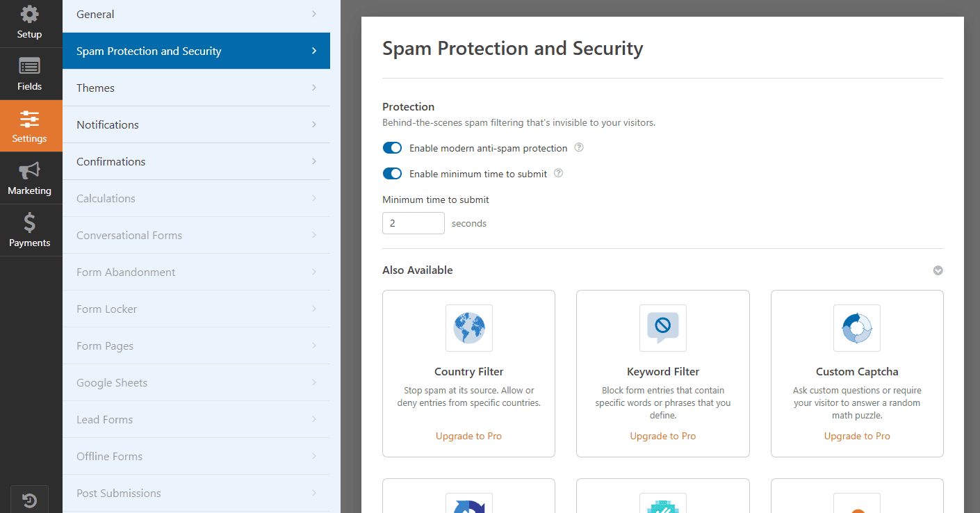
Task: Click Upgrade to Pro under Country Filter
Action: click(x=468, y=436)
